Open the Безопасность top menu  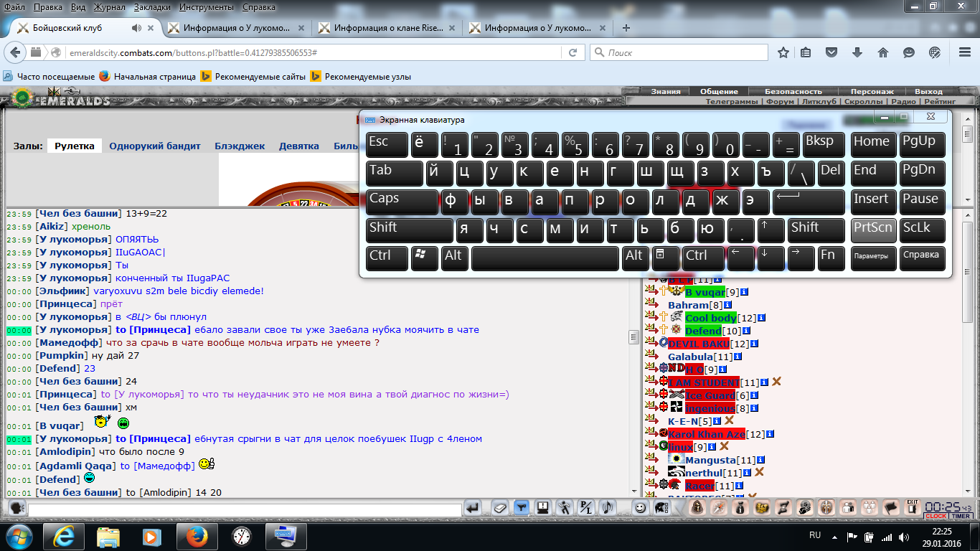pos(793,91)
